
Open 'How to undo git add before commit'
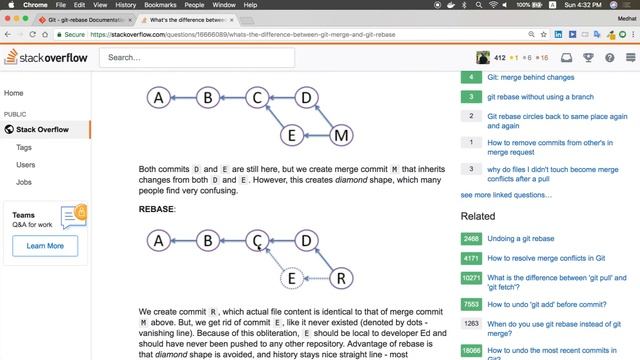[x=547, y=304]
